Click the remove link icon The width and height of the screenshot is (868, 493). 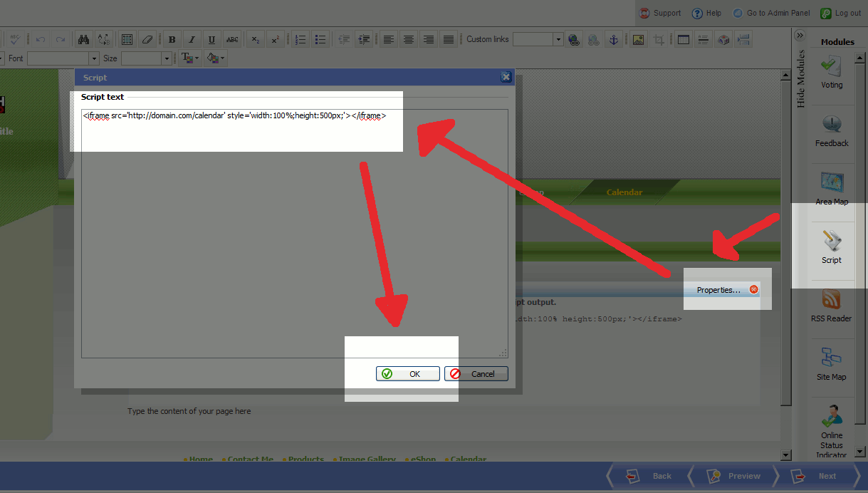pos(594,40)
